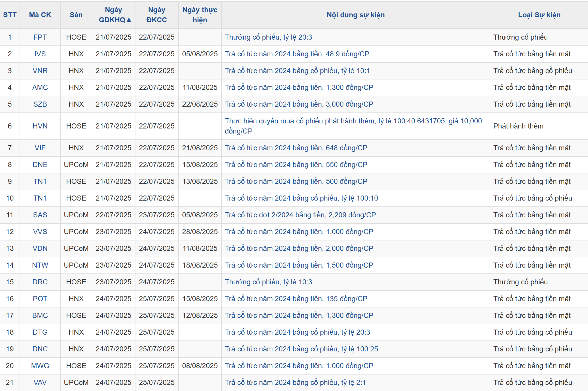Screen dimensions: 588x391
Task: Open the TN1 link in row 10
Action: coord(40,198)
